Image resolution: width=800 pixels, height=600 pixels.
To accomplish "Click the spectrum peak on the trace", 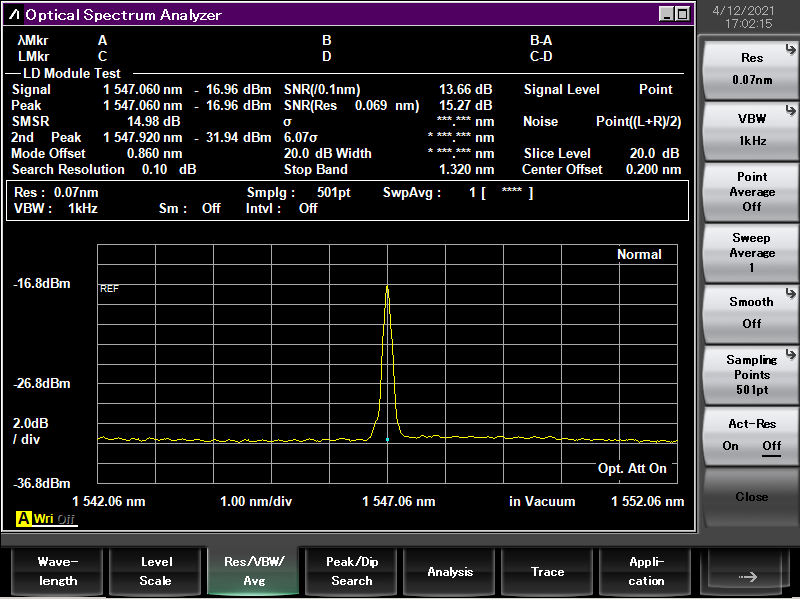I will [x=387, y=287].
